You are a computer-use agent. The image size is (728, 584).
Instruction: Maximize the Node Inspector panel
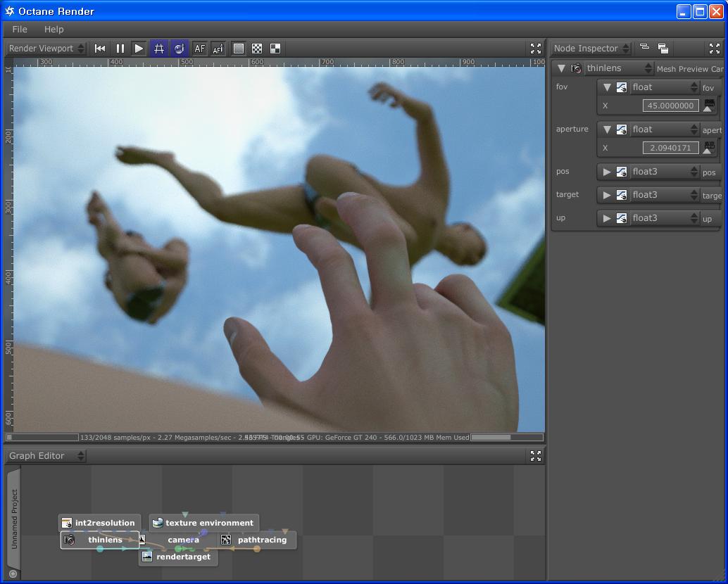[x=715, y=49]
